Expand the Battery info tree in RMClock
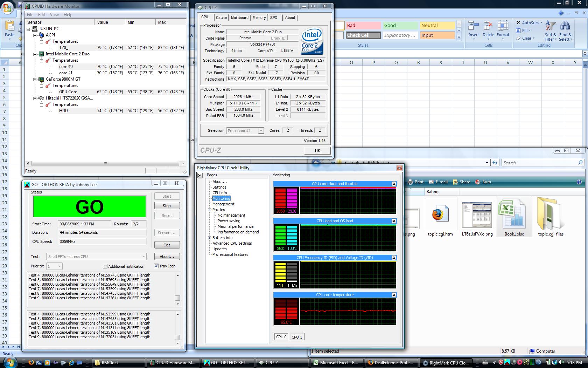The width and height of the screenshot is (588, 368). tap(209, 238)
